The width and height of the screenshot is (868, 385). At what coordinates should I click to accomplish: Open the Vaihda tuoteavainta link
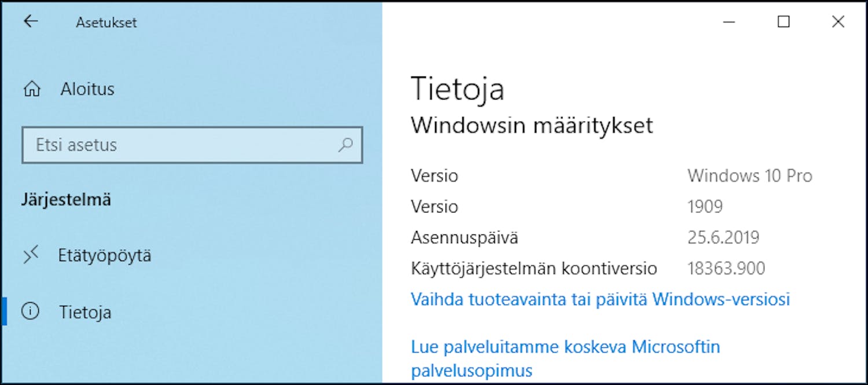[x=599, y=299]
